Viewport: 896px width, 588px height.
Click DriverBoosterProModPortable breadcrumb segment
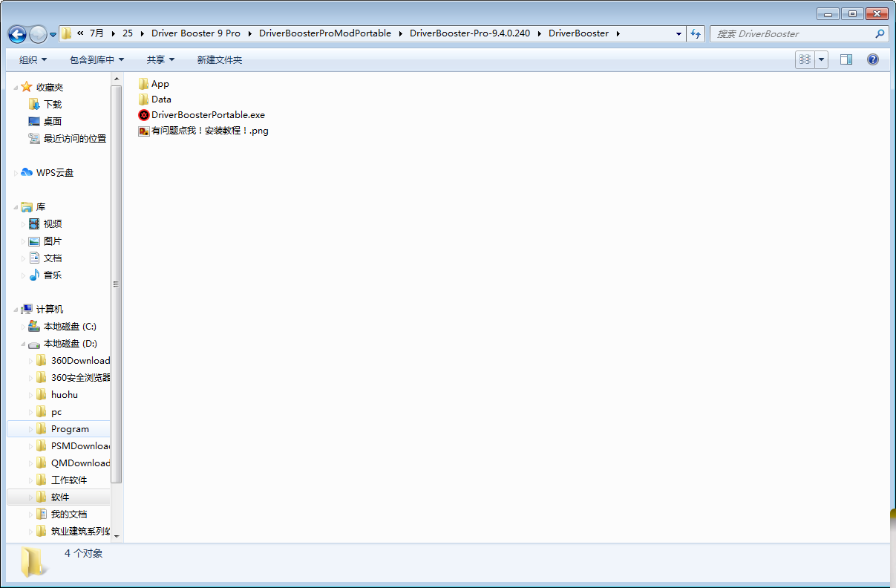coord(325,33)
